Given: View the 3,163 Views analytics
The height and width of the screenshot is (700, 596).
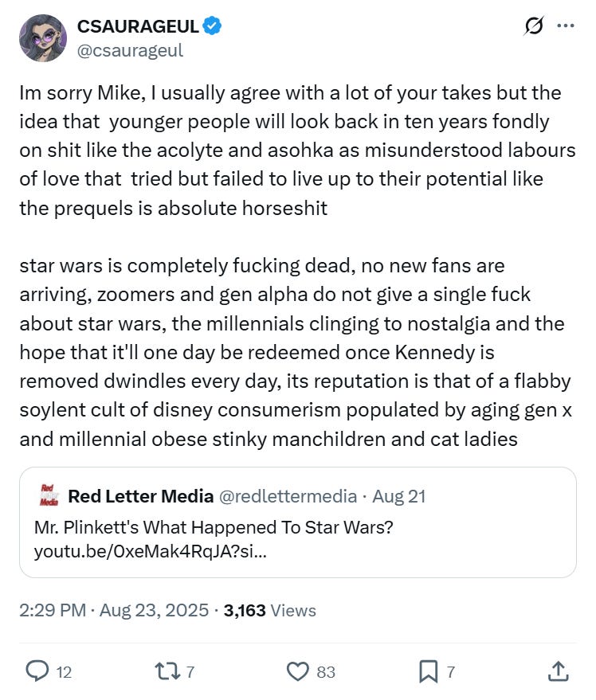Looking at the screenshot, I should click(x=270, y=611).
